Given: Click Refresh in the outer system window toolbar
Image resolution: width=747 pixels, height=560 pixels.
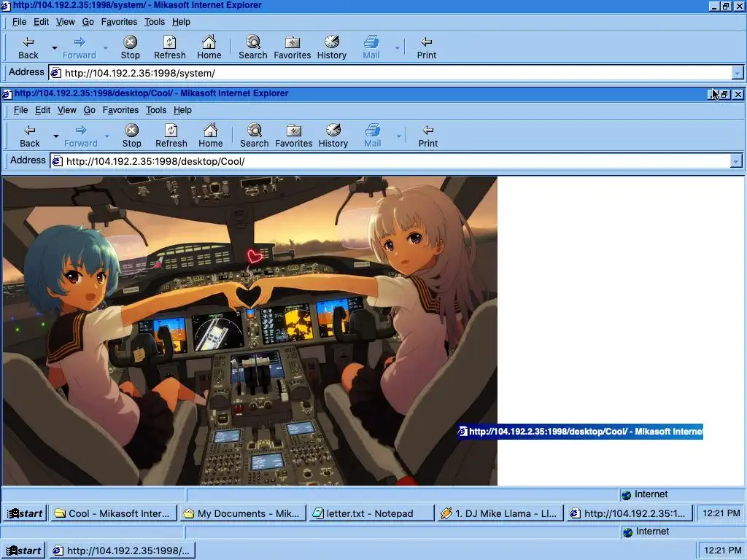Looking at the screenshot, I should (169, 48).
